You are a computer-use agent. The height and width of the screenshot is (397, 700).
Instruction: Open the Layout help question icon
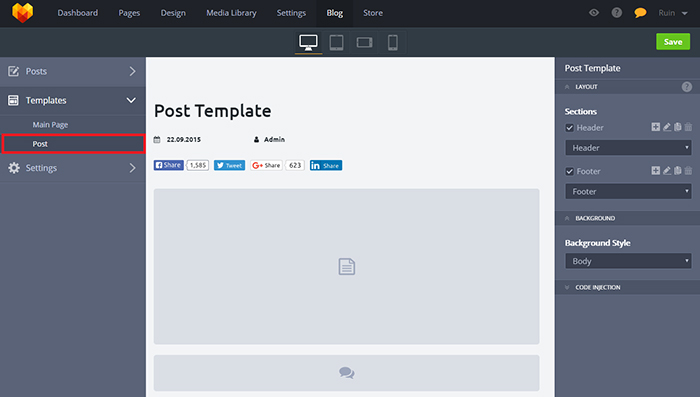pos(687,87)
